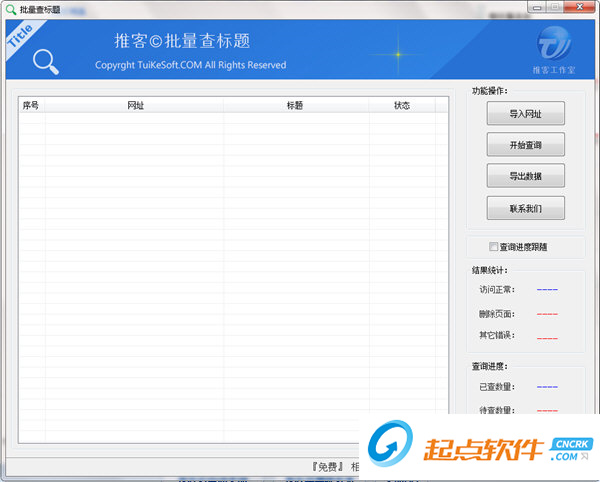The height and width of the screenshot is (482, 600).
Task: Export results using 导出数据
Action: [525, 176]
